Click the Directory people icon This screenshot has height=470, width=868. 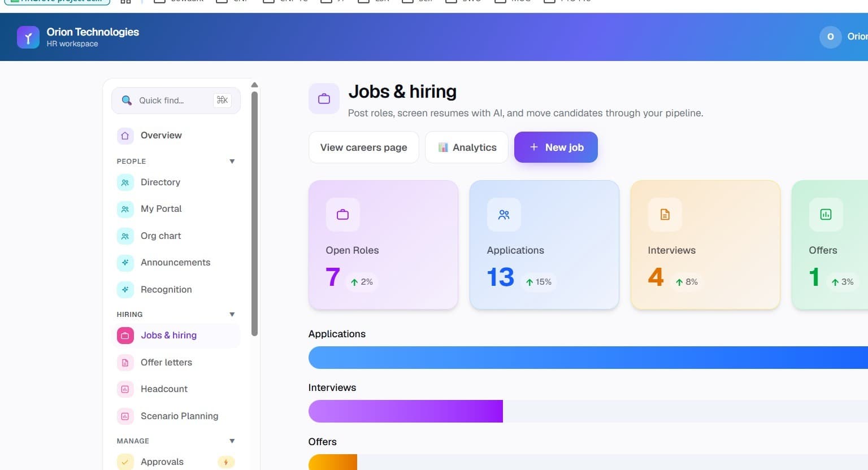[125, 182]
